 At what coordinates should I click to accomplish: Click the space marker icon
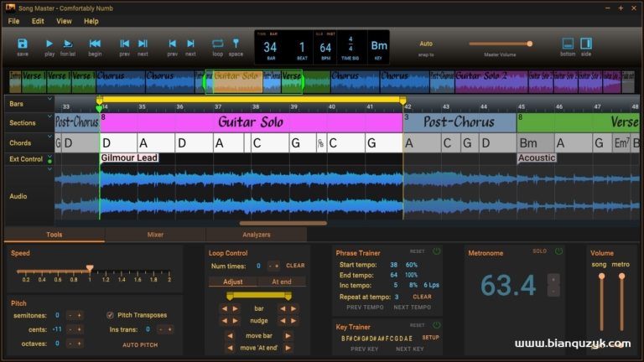coord(236,44)
